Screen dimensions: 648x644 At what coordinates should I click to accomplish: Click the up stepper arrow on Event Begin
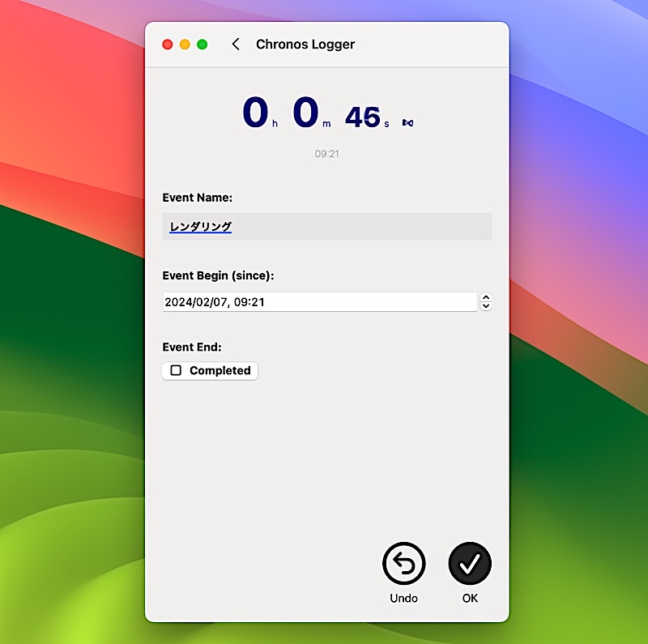(x=485, y=298)
